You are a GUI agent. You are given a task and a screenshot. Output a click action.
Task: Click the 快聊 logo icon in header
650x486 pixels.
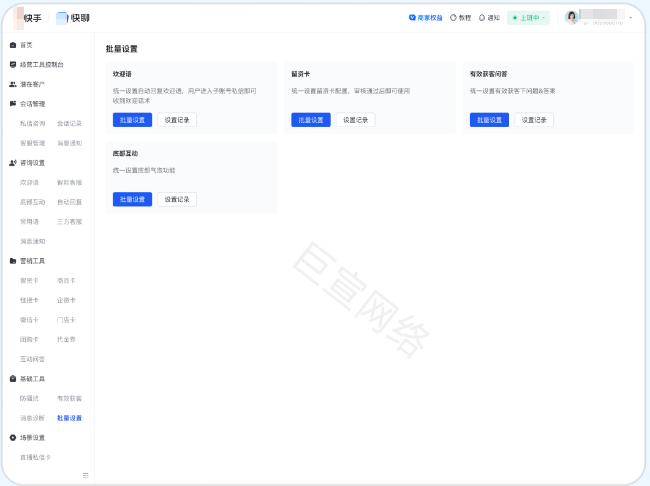coord(62,18)
